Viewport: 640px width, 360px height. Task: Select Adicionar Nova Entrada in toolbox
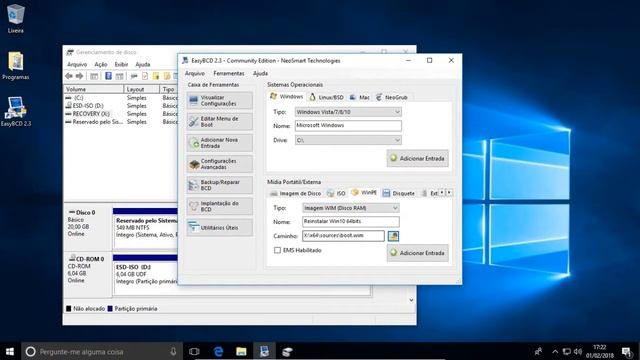(x=220, y=143)
